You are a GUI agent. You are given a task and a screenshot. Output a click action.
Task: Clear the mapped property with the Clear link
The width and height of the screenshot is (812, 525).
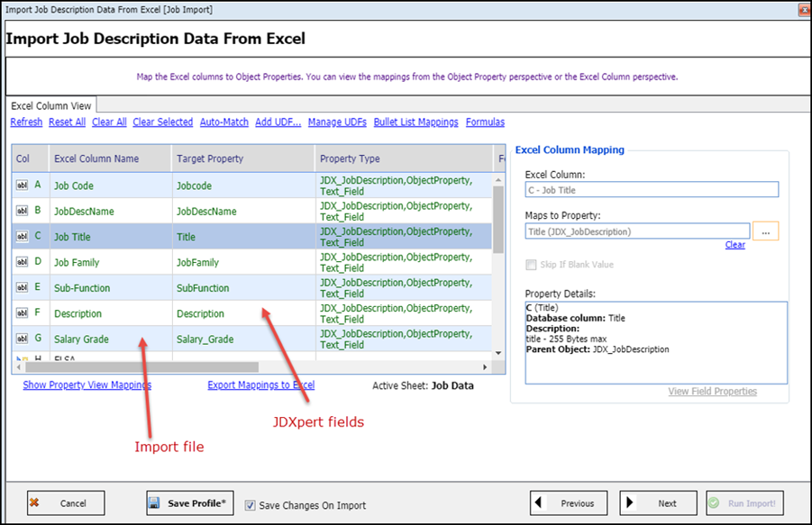(x=734, y=245)
